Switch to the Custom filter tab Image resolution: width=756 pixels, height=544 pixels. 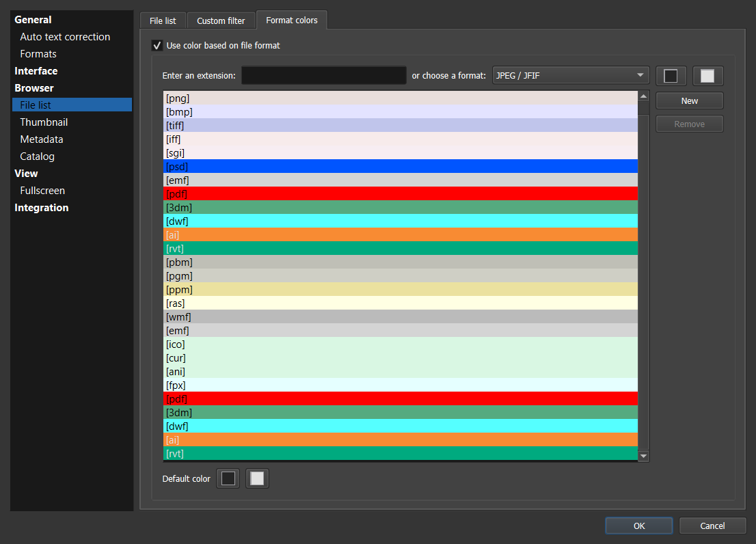click(221, 21)
